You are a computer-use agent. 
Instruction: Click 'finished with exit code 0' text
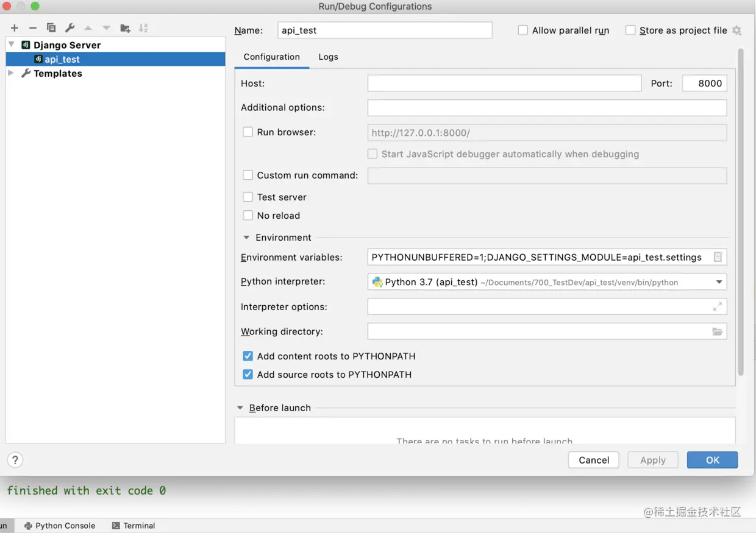click(x=87, y=490)
